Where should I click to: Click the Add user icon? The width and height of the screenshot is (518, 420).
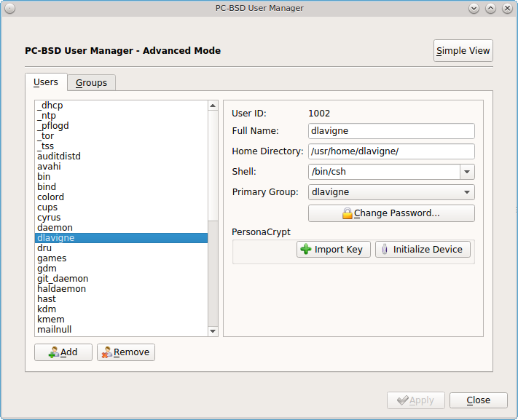coord(54,352)
